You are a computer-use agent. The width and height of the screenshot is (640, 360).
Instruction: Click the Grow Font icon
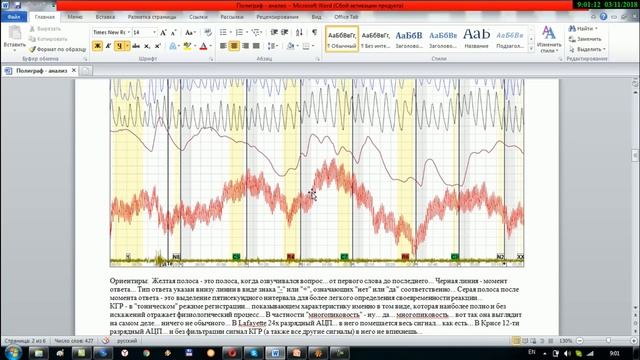tap(163, 32)
